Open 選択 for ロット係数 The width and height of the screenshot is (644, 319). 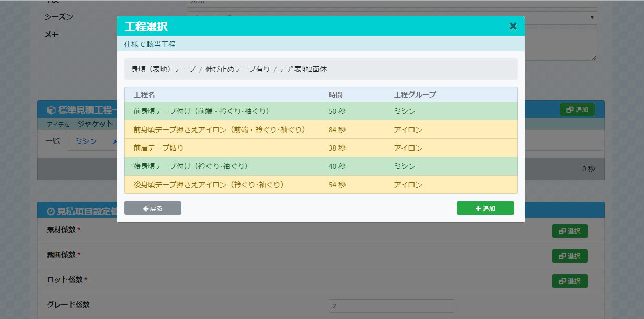[x=569, y=281]
